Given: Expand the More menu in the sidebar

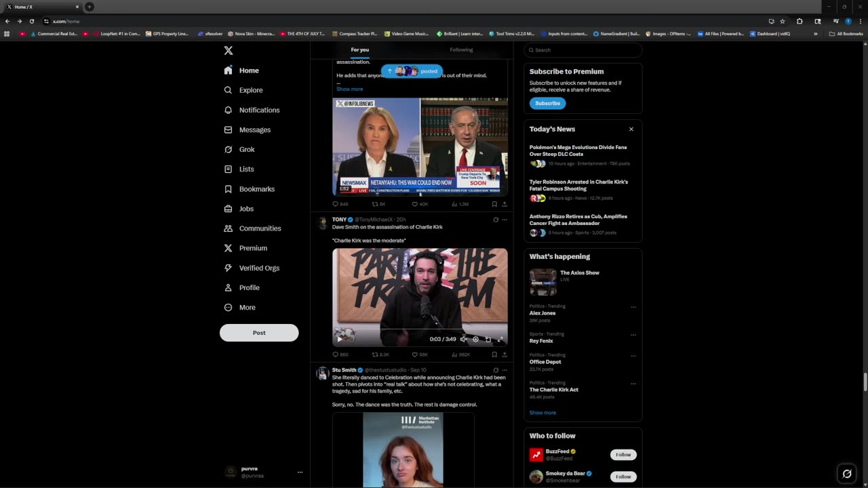Looking at the screenshot, I should pyautogui.click(x=240, y=307).
